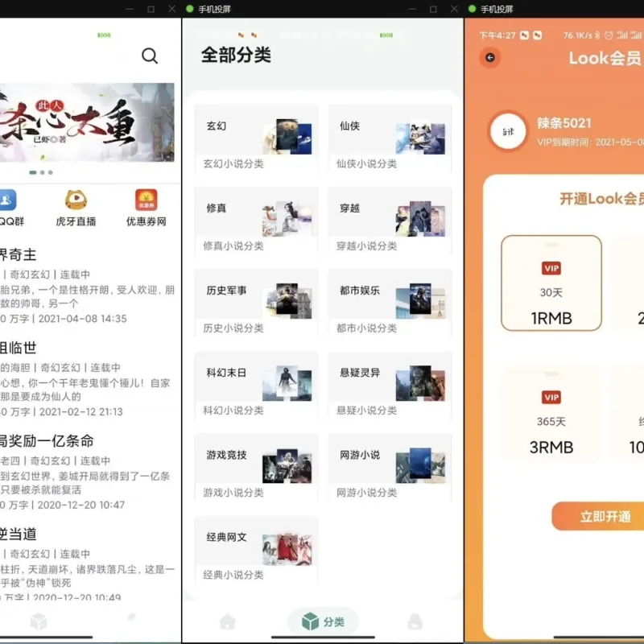Close the left 手机投屏 window
Viewport: 644px width, 644px height.
tap(171, 9)
